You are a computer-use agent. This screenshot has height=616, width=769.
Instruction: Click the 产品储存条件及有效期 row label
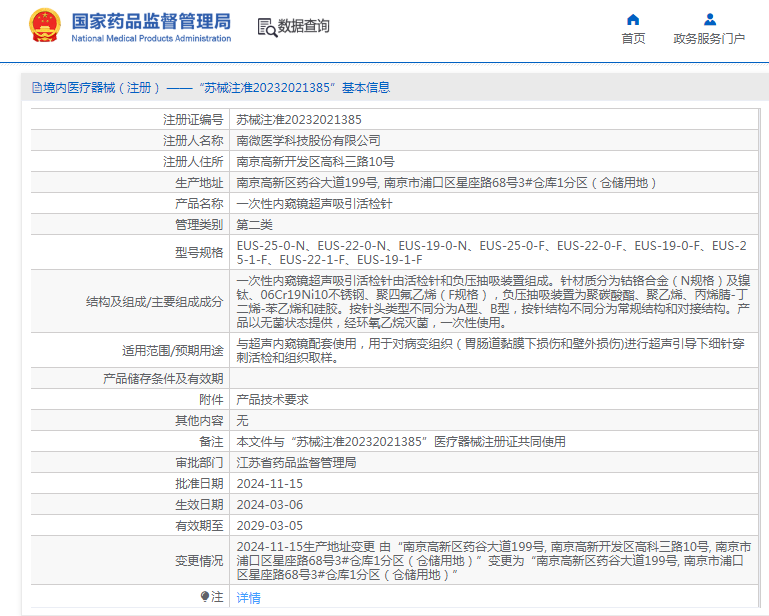click(x=163, y=379)
